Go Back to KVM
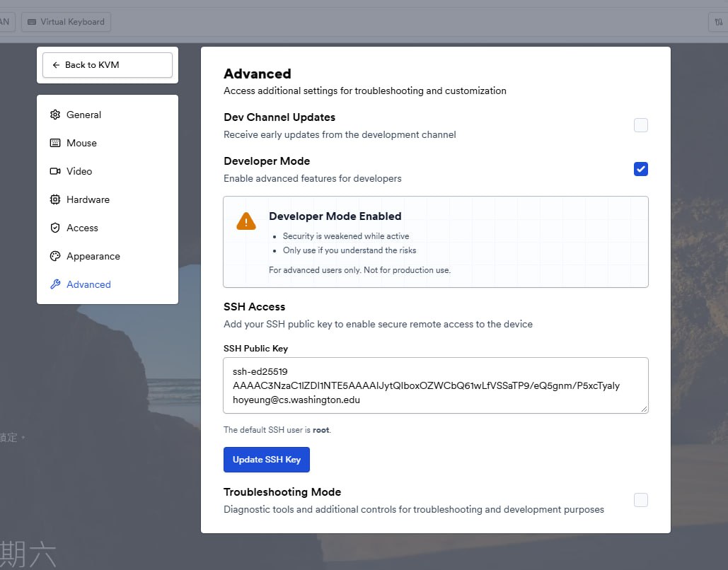 click(108, 65)
